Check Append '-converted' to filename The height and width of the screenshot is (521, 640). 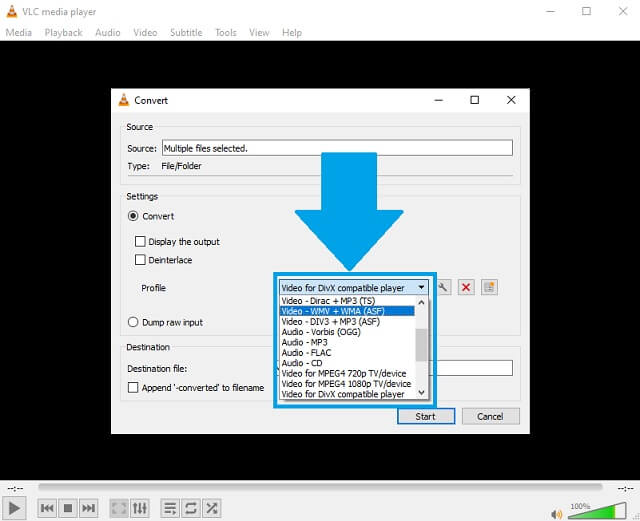pyautogui.click(x=133, y=387)
